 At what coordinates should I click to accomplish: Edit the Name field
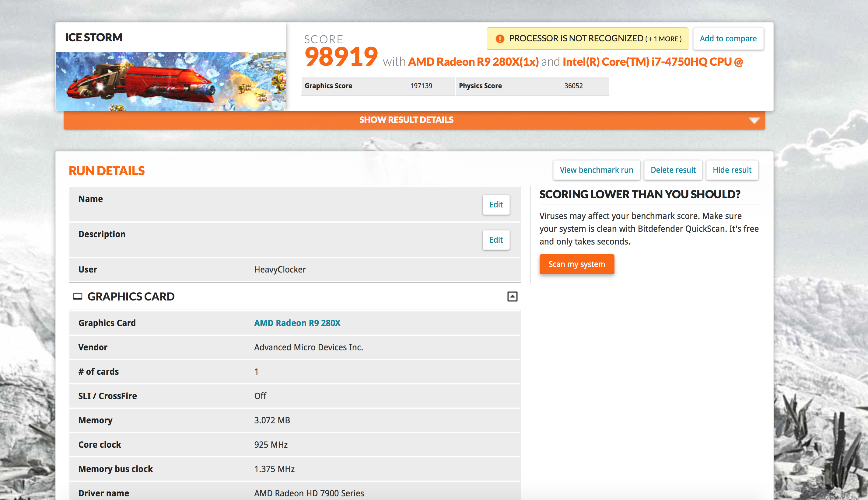(x=496, y=205)
